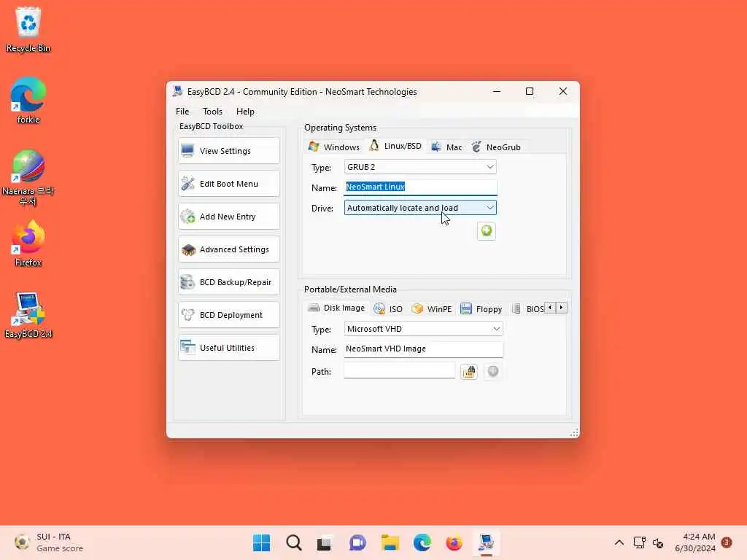Open File Explorer from the taskbar
This screenshot has height=560, width=747.
click(390, 542)
